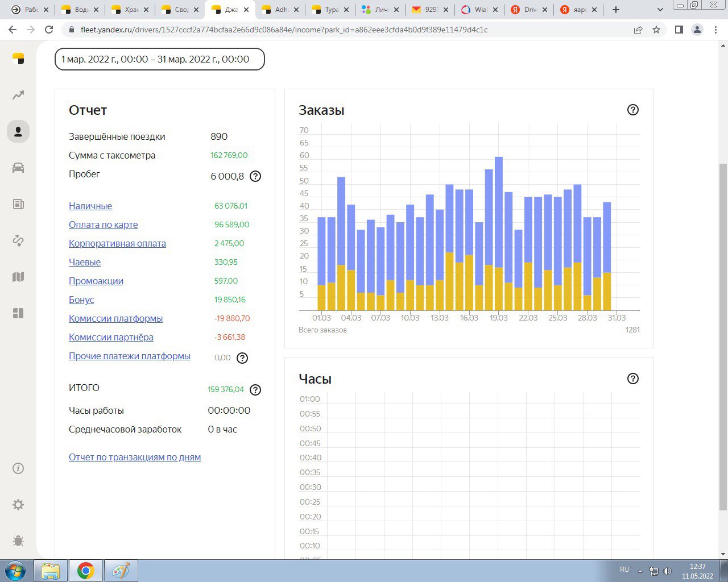Switch to the Рабо tab
Screen dimensions: 728x582
point(30,10)
